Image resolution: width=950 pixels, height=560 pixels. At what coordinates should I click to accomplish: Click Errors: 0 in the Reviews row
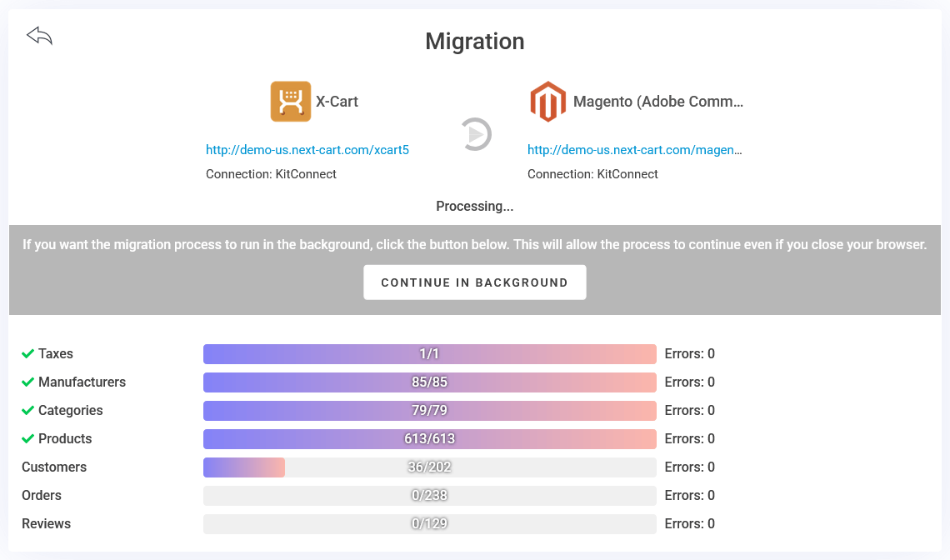[689, 523]
